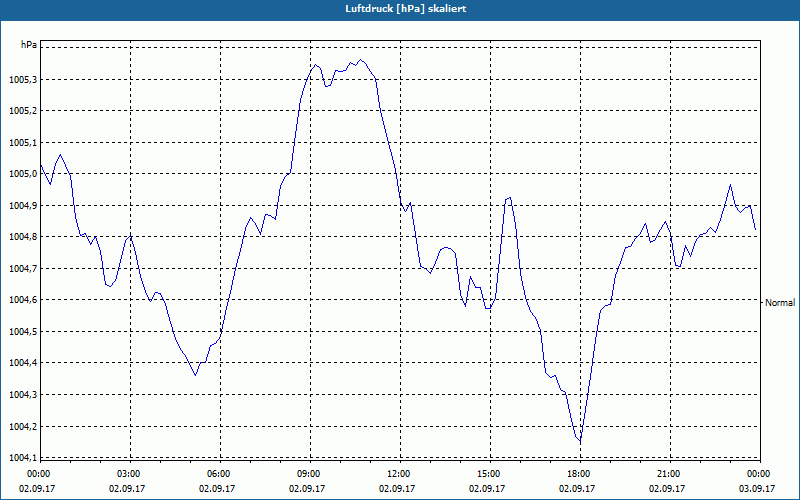Click the 18:00 time label
The image size is (800, 500).
click(580, 474)
